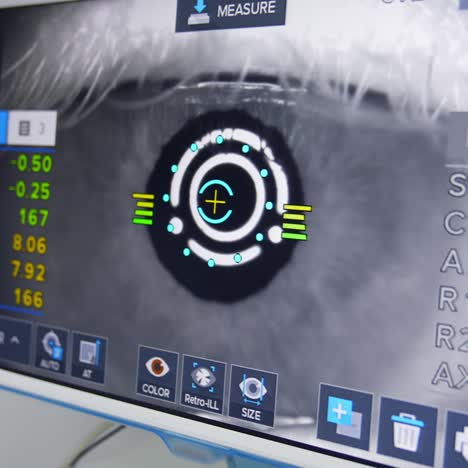Toggle the AUTO alignment mode
This screenshot has width=468, height=468.
pyautogui.click(x=51, y=352)
